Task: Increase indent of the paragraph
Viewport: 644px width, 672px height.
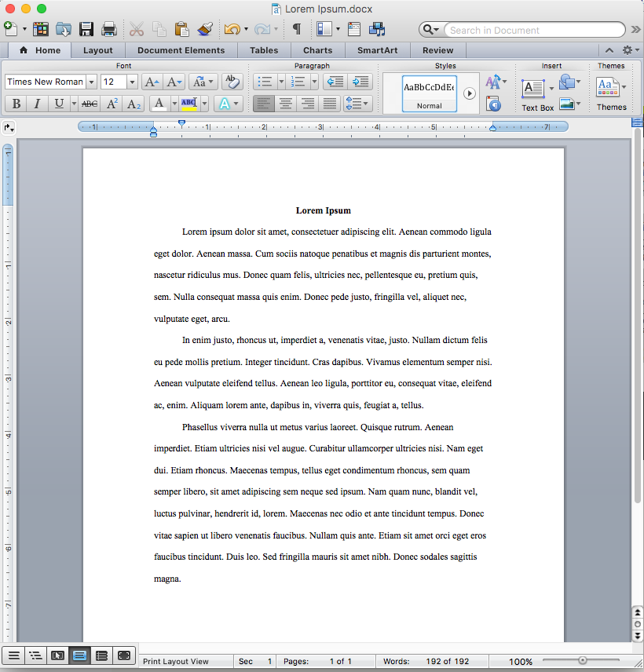Action: click(x=360, y=82)
